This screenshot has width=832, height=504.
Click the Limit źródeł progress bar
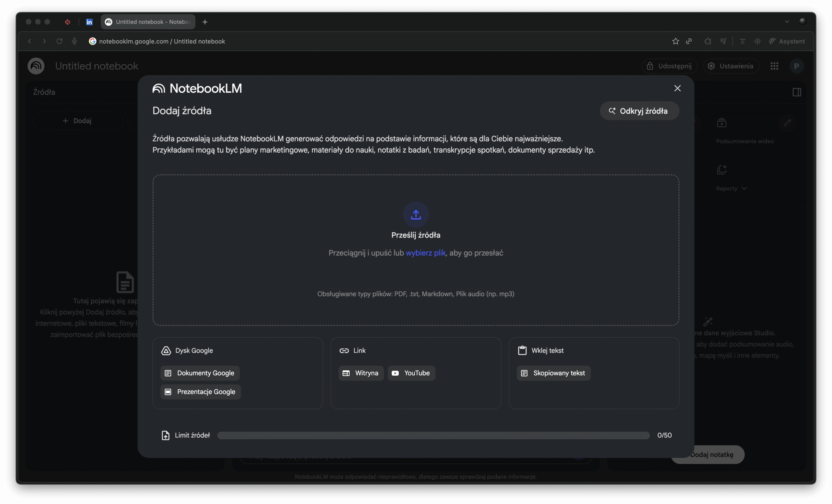point(433,435)
